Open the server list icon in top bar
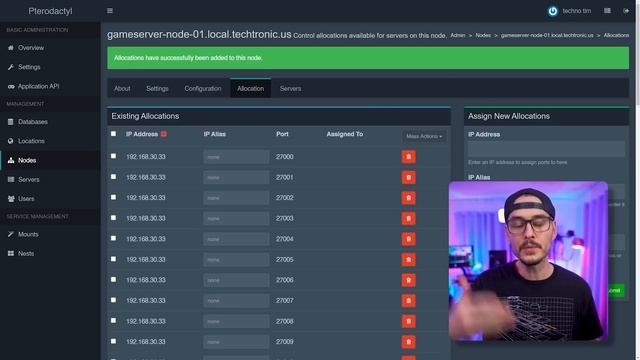This screenshot has width=640, height=360. [x=607, y=11]
